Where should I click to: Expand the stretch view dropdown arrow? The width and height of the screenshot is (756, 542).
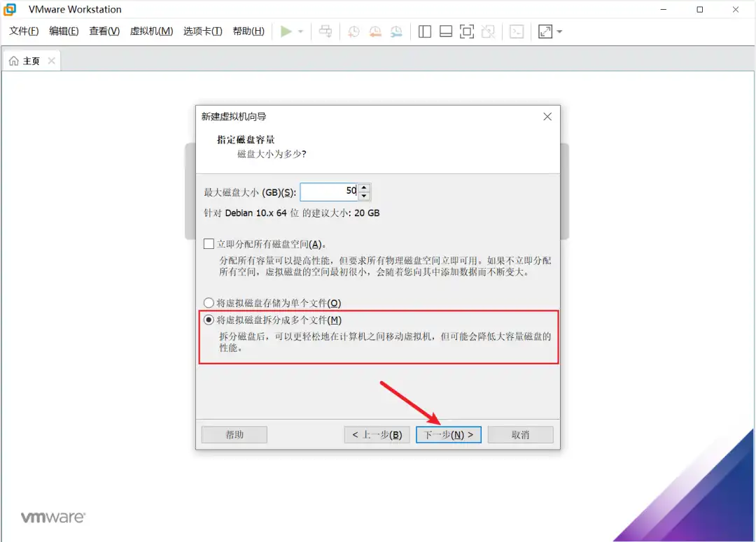[559, 32]
